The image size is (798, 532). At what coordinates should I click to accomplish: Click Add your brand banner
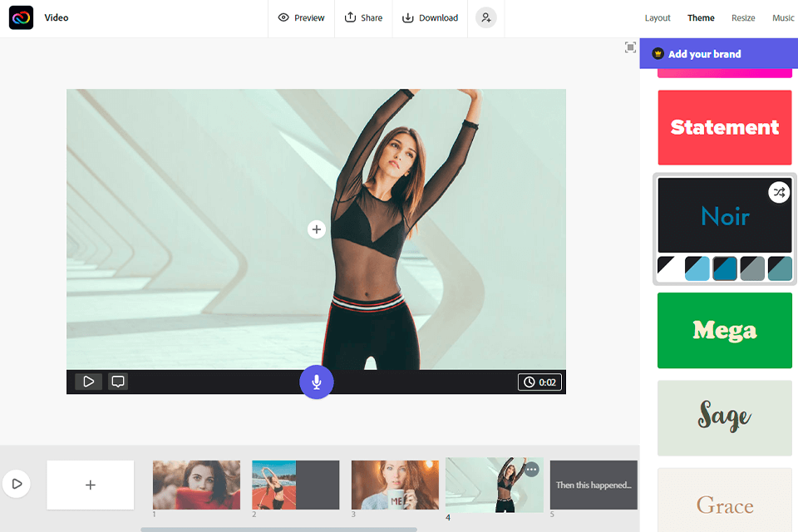click(718, 54)
